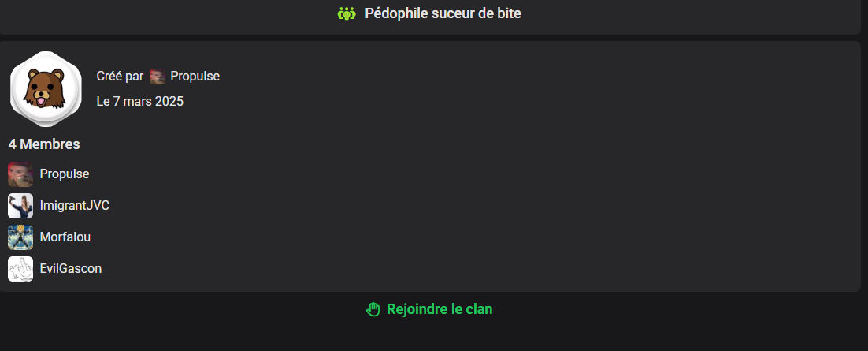Open creator Propulse's profile link beside 'Créé par'
The height and width of the screenshot is (351, 868).
click(x=195, y=77)
